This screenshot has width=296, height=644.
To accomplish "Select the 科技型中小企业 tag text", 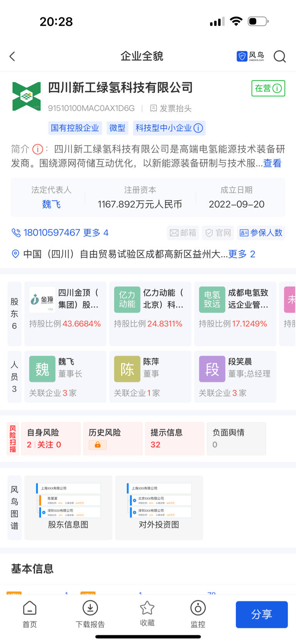I will (x=163, y=128).
